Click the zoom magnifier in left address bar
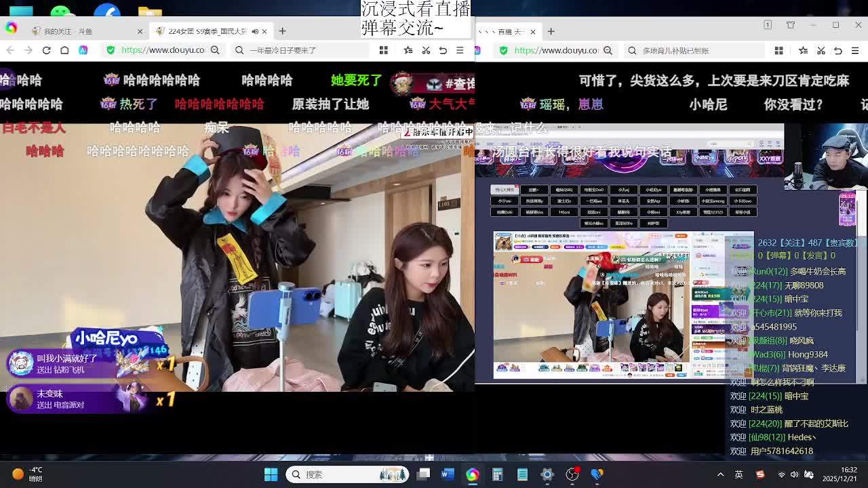 point(215,50)
